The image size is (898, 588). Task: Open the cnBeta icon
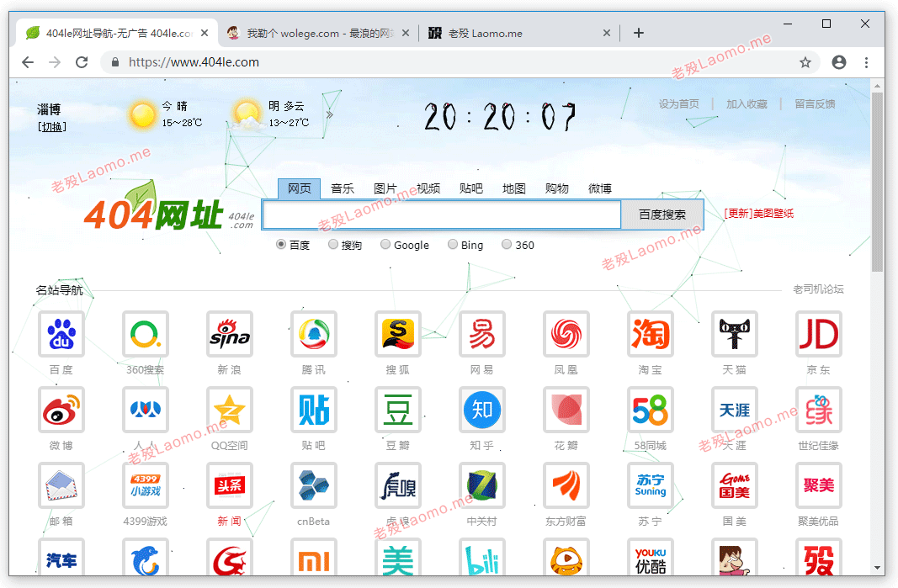pyautogui.click(x=314, y=485)
